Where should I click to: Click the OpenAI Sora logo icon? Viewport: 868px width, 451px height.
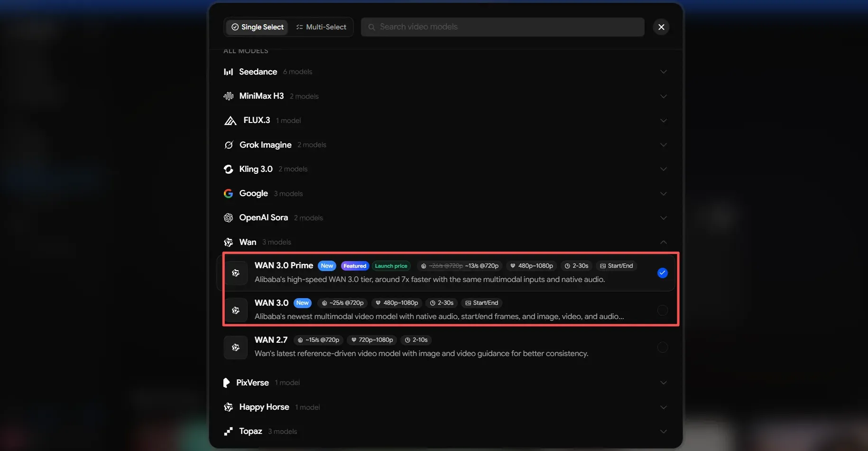[229, 218]
